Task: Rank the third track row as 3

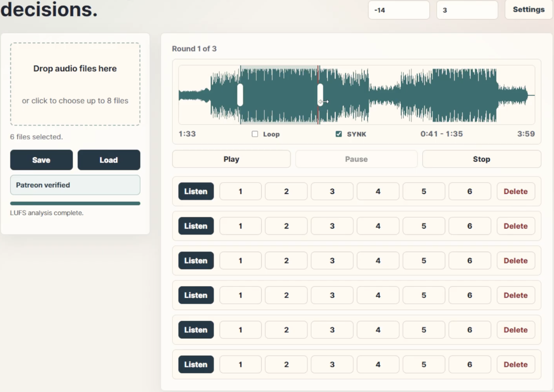Action: (332, 261)
